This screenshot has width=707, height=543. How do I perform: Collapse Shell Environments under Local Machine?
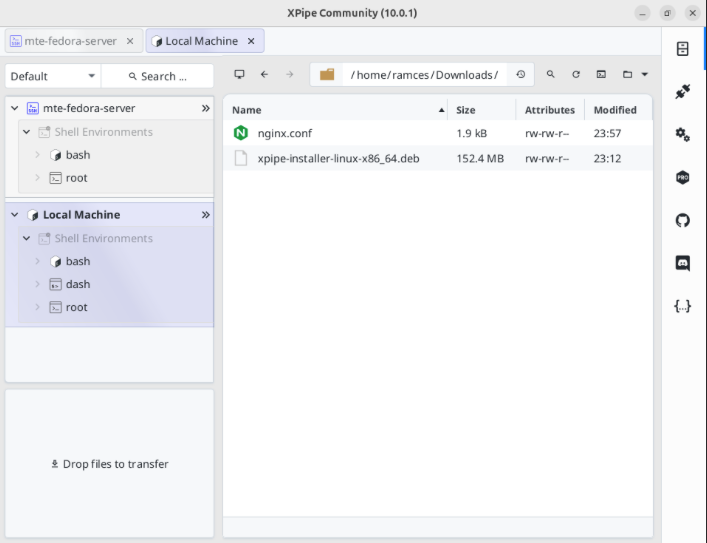tap(26, 238)
